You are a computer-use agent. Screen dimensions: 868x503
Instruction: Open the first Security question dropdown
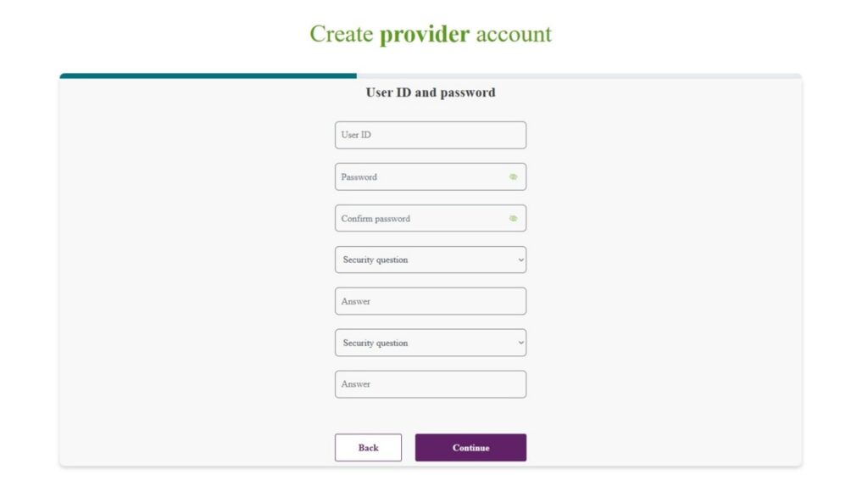click(x=430, y=259)
